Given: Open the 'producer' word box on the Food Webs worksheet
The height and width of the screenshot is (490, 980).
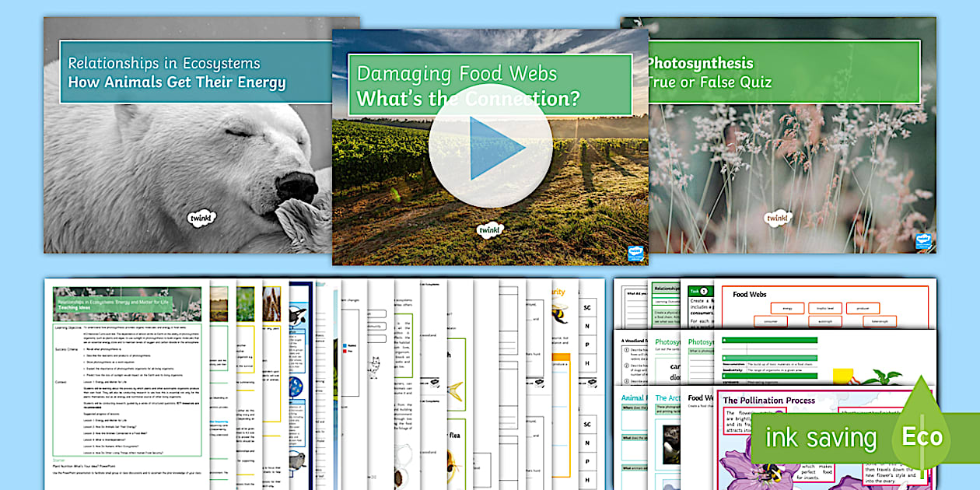Looking at the screenshot, I should click(863, 308).
